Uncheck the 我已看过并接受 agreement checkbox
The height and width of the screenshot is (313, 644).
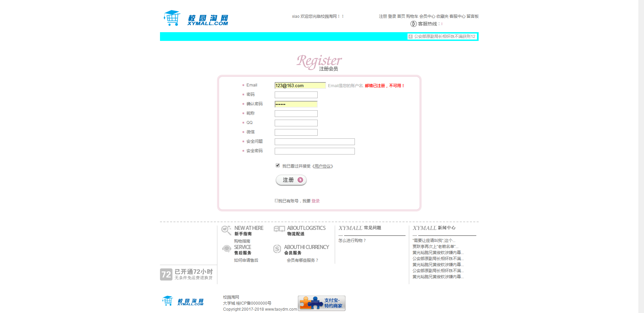tap(278, 165)
